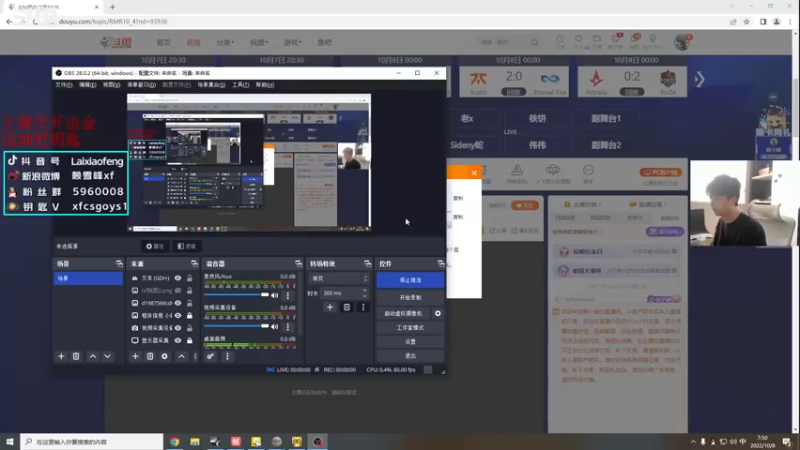
Task: Delete selected source with trash icon
Action: (x=149, y=356)
